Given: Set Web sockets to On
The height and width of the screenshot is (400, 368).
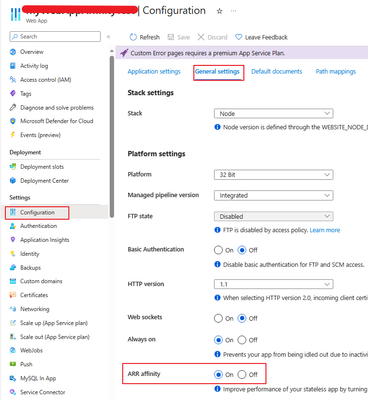Looking at the screenshot, I should tap(218, 318).
